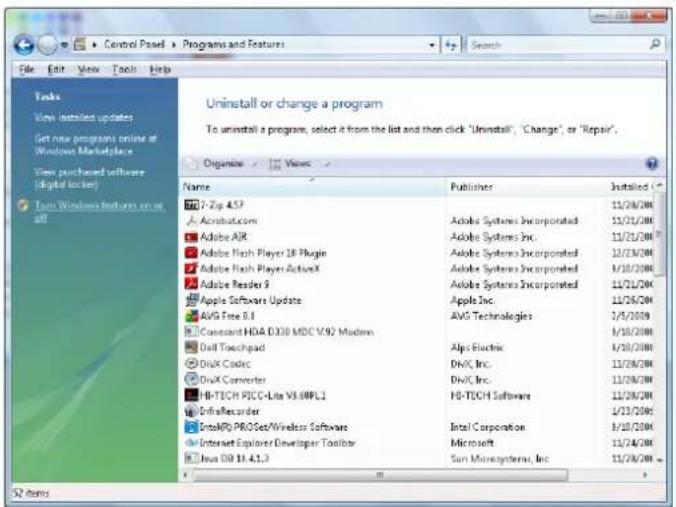The height and width of the screenshot is (507, 676).
Task: Open Turn Windows features on or off
Action: (x=99, y=211)
